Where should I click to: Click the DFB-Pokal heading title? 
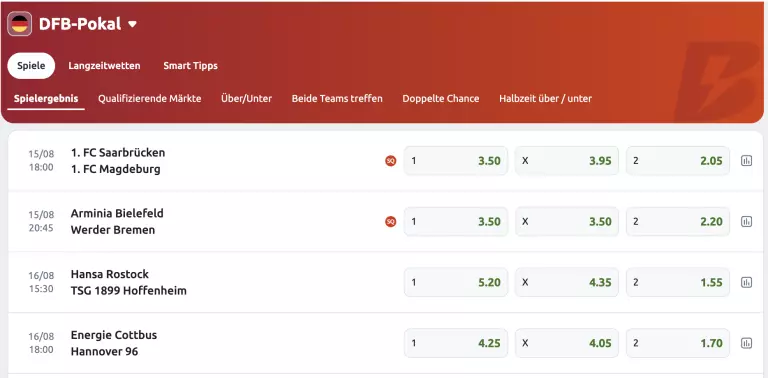click(x=80, y=24)
